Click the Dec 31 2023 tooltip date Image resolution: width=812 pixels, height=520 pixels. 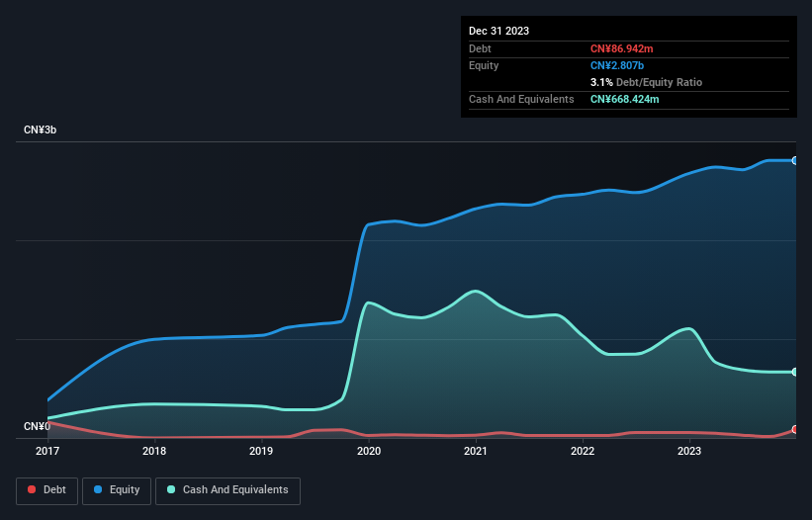(x=498, y=31)
